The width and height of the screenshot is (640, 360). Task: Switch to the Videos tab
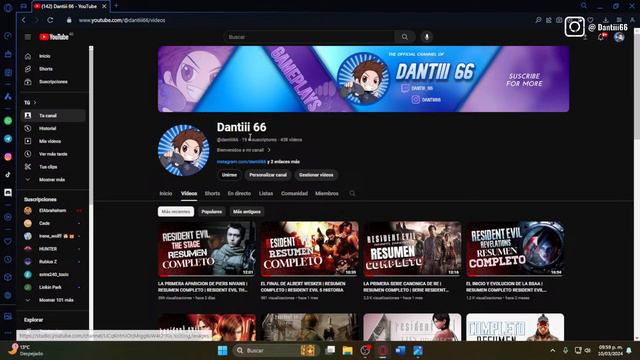189,193
